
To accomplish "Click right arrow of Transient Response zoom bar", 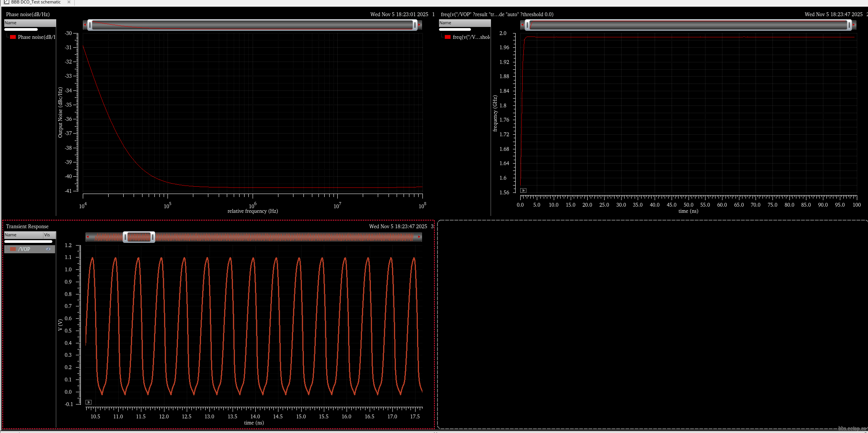I will [419, 237].
